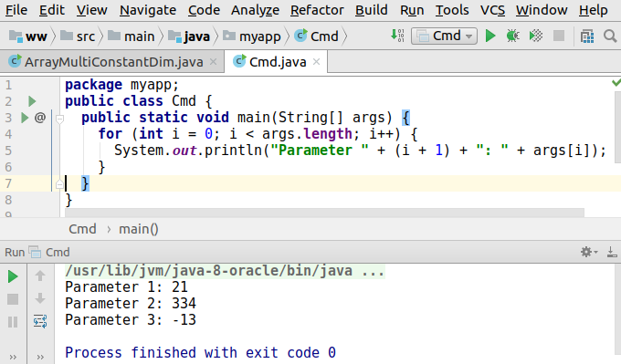Click the up stack trace arrow in Run panel
The width and height of the screenshot is (621, 364).
point(40,276)
